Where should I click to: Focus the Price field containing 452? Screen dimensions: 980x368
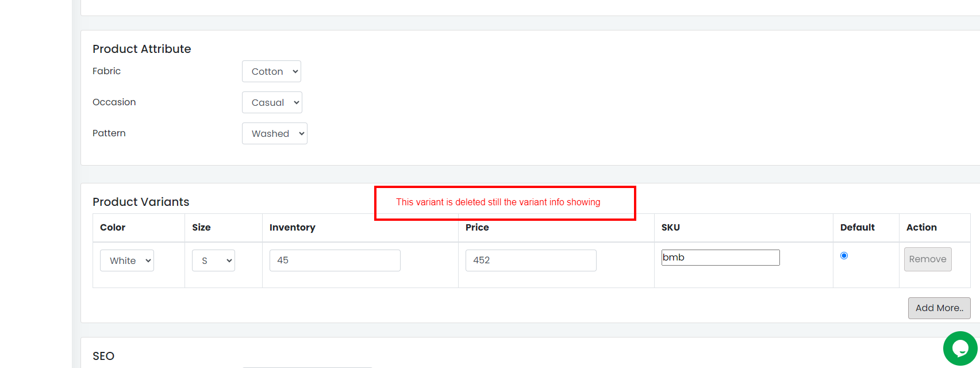point(531,260)
